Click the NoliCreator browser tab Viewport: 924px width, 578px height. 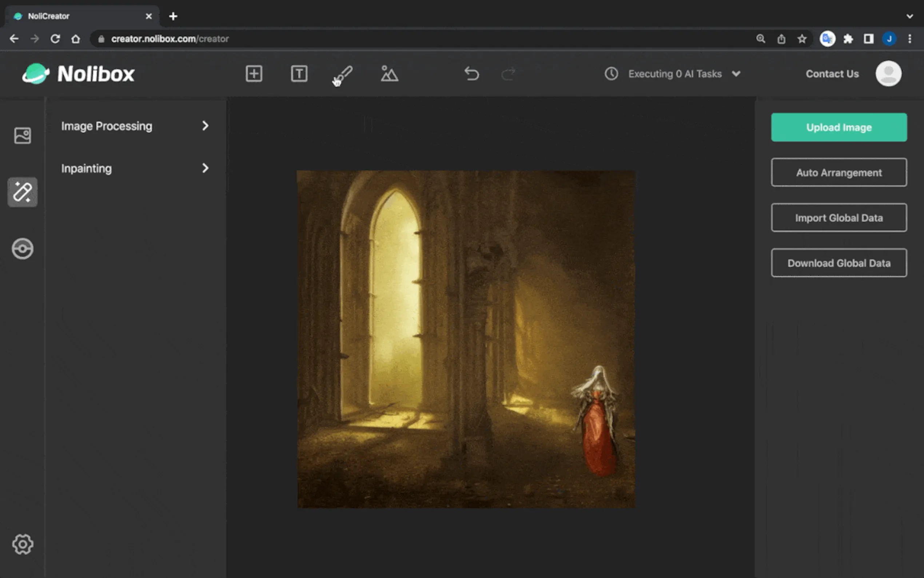pyautogui.click(x=76, y=16)
